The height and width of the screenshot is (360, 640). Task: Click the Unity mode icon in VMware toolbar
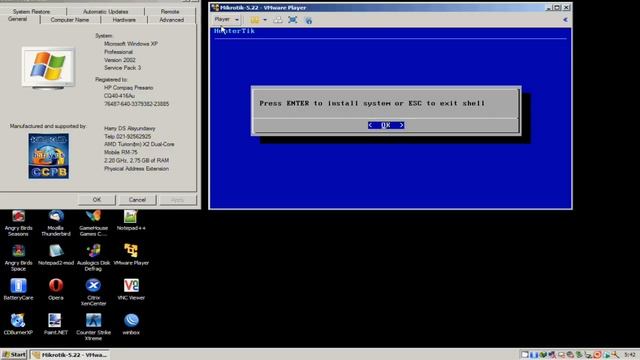pyautogui.click(x=309, y=20)
